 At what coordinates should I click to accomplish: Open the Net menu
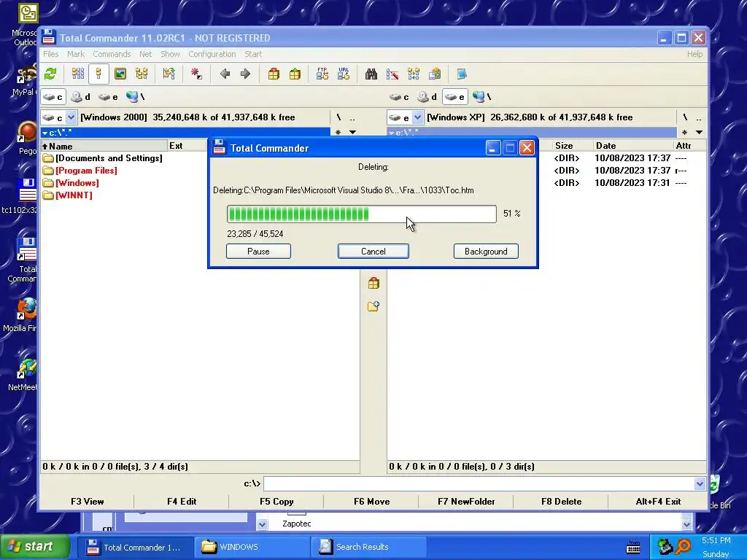[x=145, y=54]
